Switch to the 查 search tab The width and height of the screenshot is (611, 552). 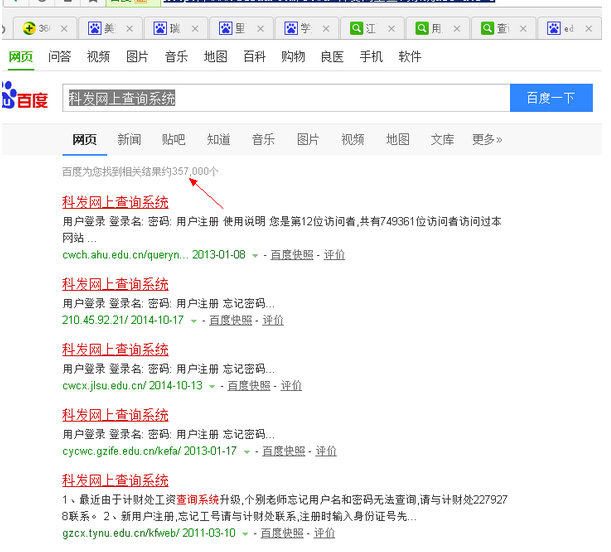503,28
